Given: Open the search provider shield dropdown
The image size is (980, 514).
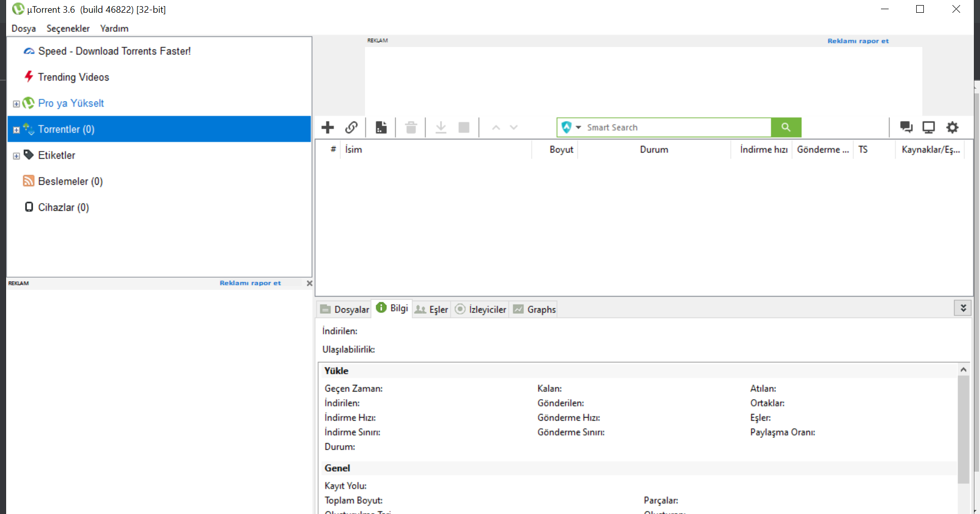Looking at the screenshot, I should (x=571, y=127).
